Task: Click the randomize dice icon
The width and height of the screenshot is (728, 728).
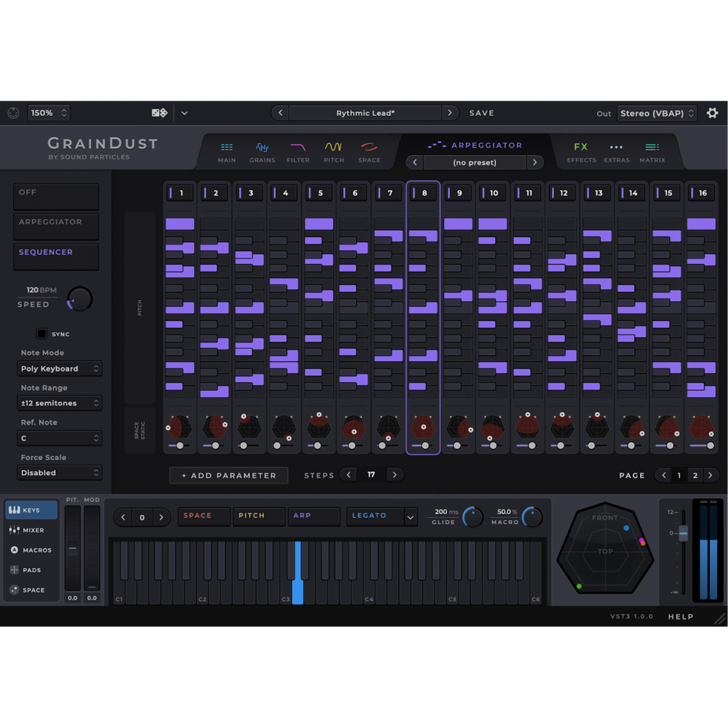Action: click(x=159, y=113)
